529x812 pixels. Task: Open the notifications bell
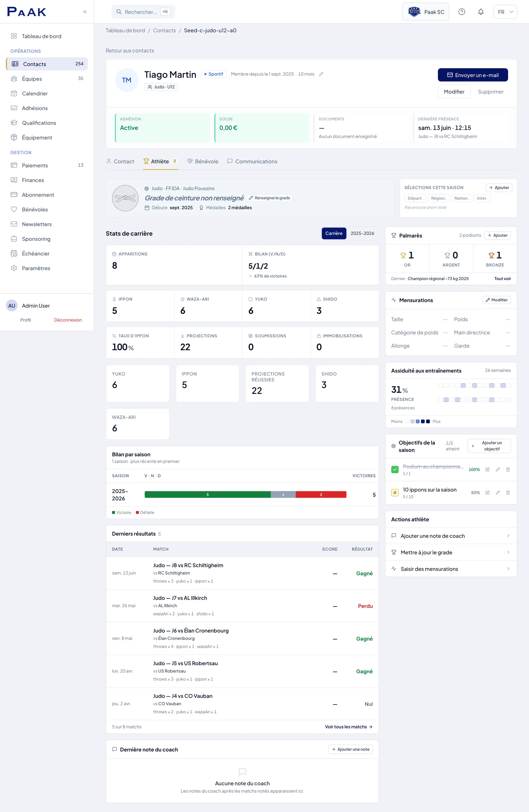point(481,12)
